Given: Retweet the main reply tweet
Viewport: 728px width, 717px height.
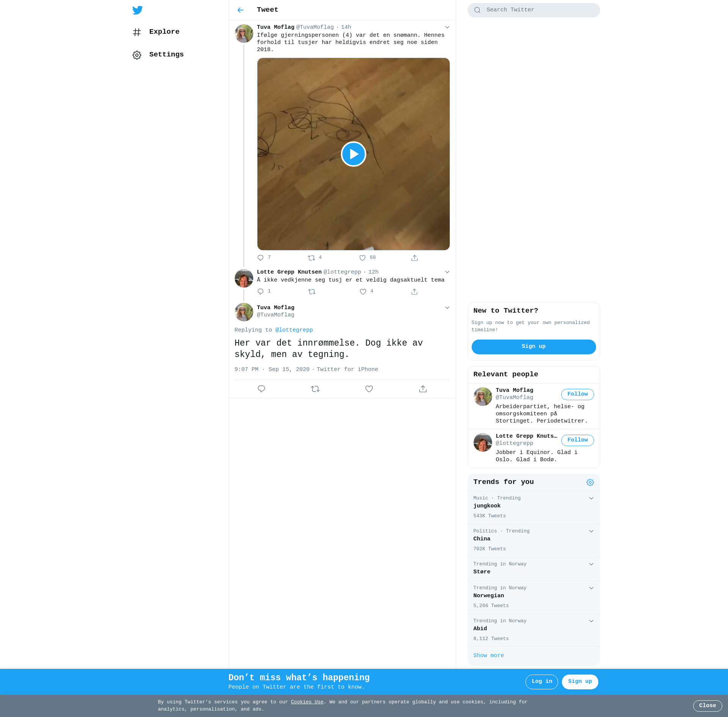Looking at the screenshot, I should (x=315, y=389).
